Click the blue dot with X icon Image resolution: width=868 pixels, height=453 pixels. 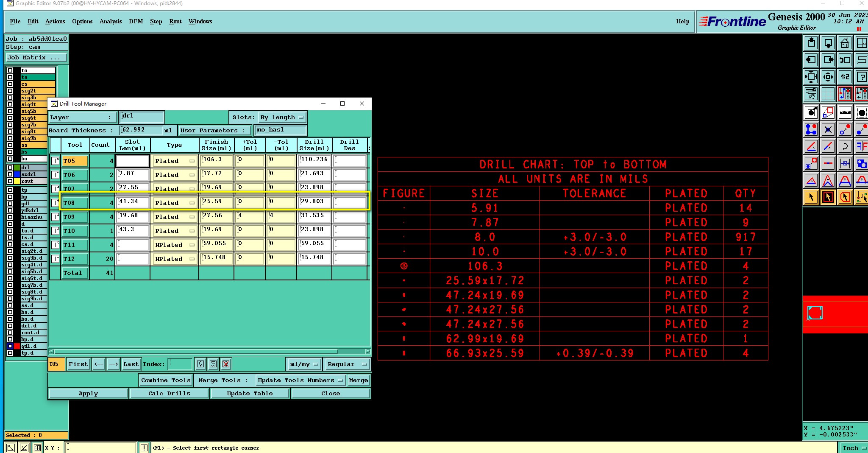(828, 129)
